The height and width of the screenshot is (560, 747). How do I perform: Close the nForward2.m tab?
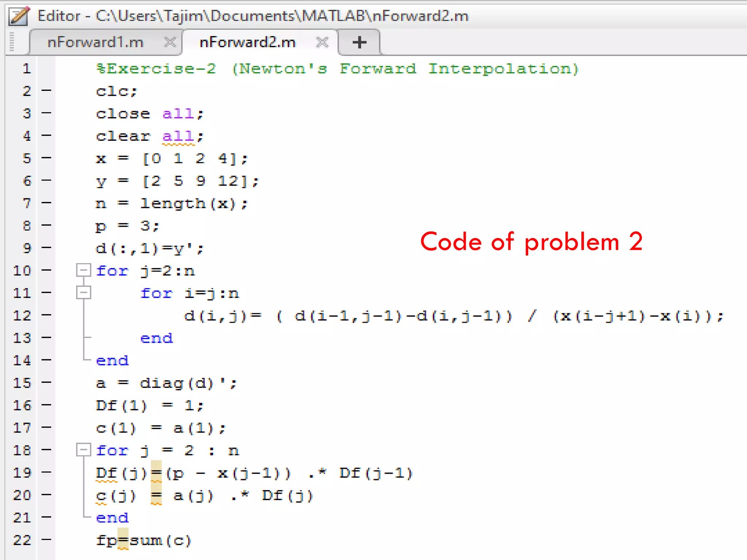coord(322,42)
